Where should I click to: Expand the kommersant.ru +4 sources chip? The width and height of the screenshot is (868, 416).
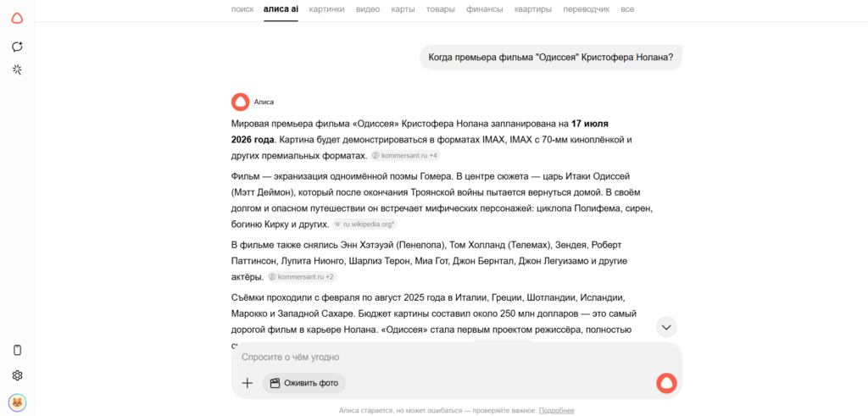coord(404,155)
